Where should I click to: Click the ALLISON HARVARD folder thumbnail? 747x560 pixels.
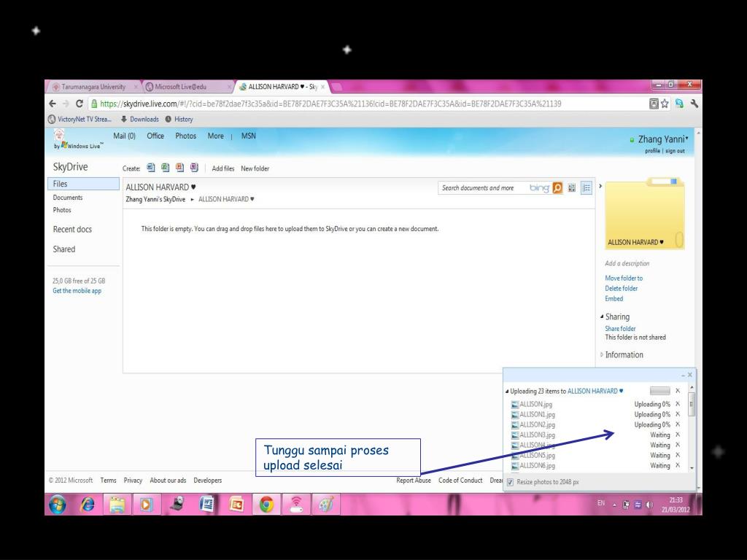click(645, 214)
